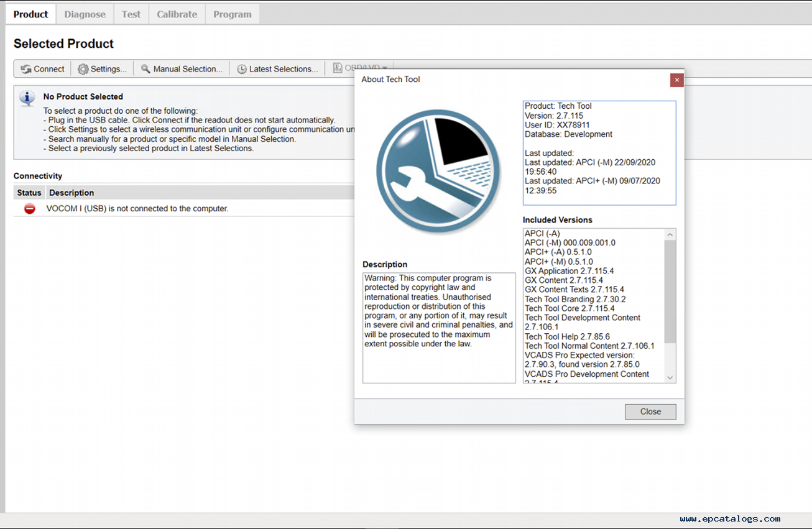Expand the OBD/LVD dropdown arrow
The height and width of the screenshot is (529, 812).
click(385, 68)
